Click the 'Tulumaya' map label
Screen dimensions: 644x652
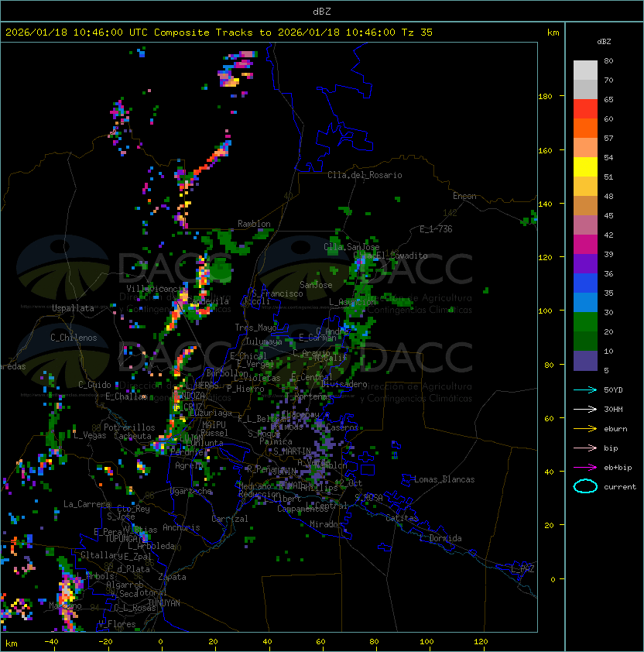pyautogui.click(x=264, y=341)
